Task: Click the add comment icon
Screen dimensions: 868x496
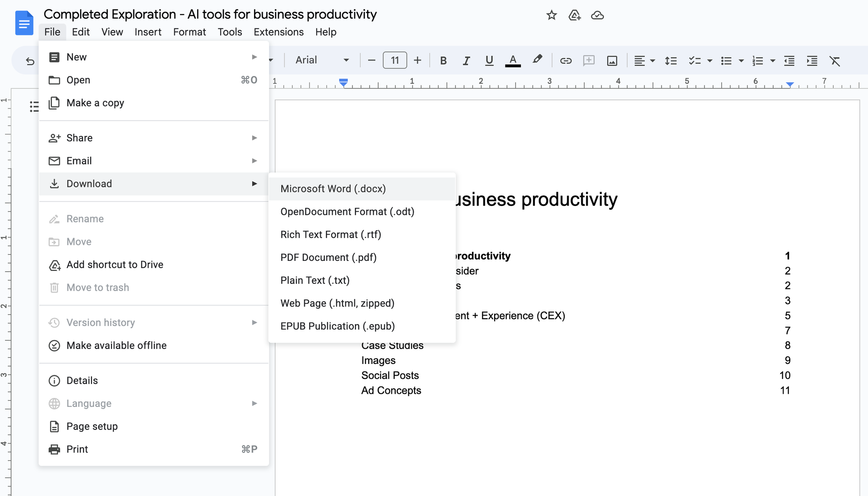Action: pyautogui.click(x=589, y=60)
